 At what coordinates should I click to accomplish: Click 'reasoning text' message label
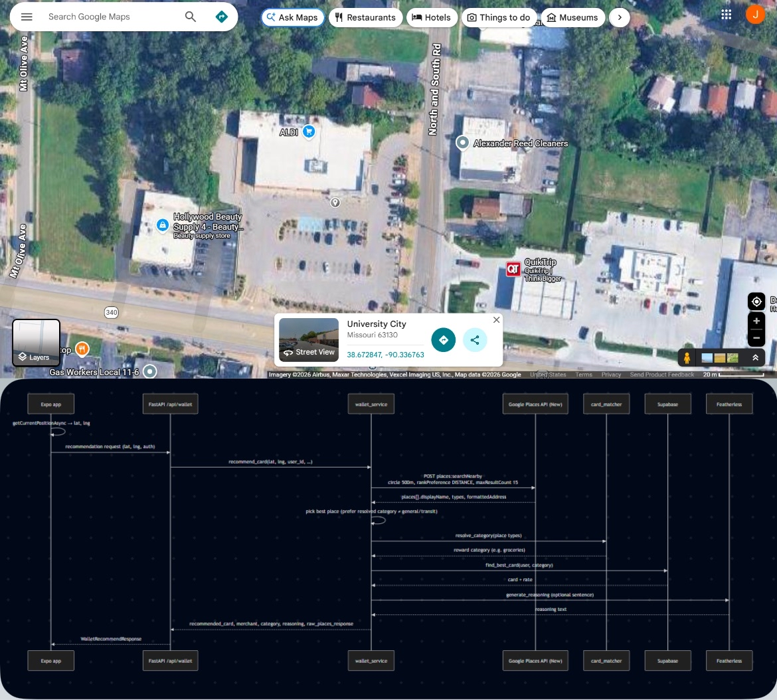(x=551, y=609)
